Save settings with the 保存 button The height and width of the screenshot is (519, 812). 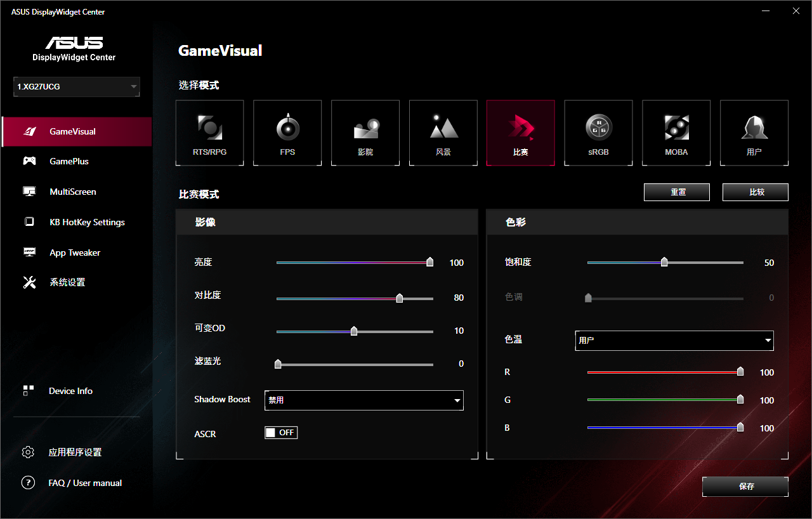coord(745,487)
